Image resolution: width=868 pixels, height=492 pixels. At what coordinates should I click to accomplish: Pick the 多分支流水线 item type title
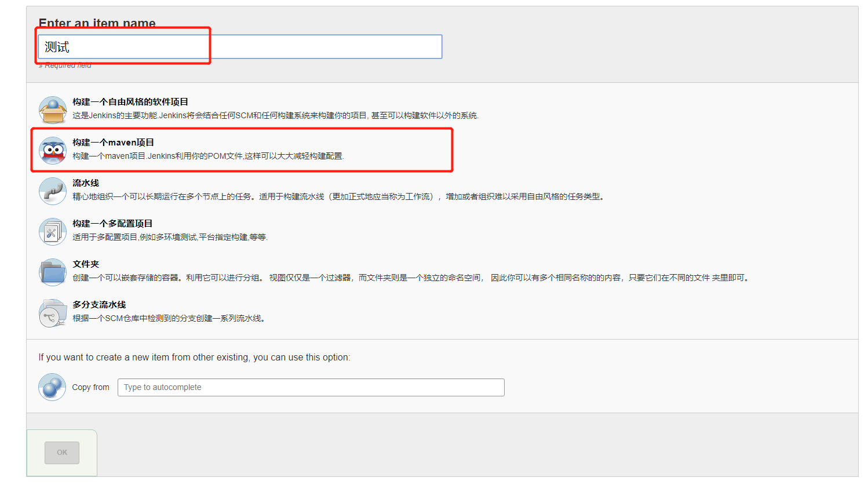click(x=99, y=305)
